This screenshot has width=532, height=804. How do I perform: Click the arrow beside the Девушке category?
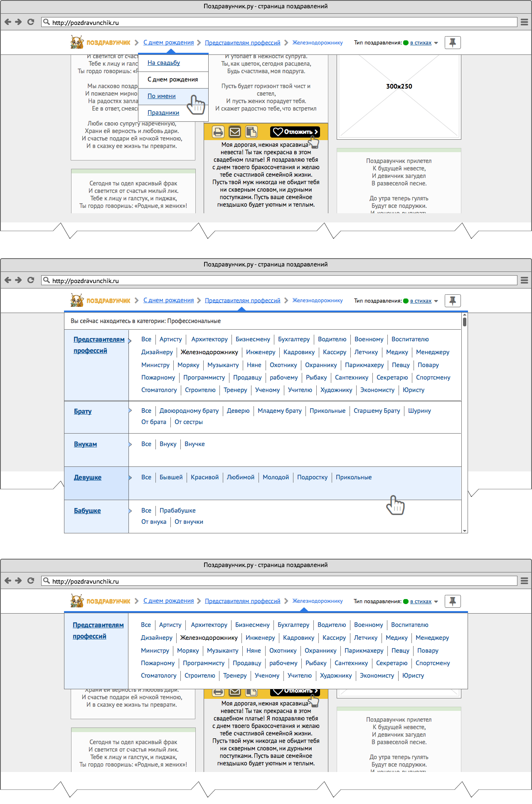[130, 477]
